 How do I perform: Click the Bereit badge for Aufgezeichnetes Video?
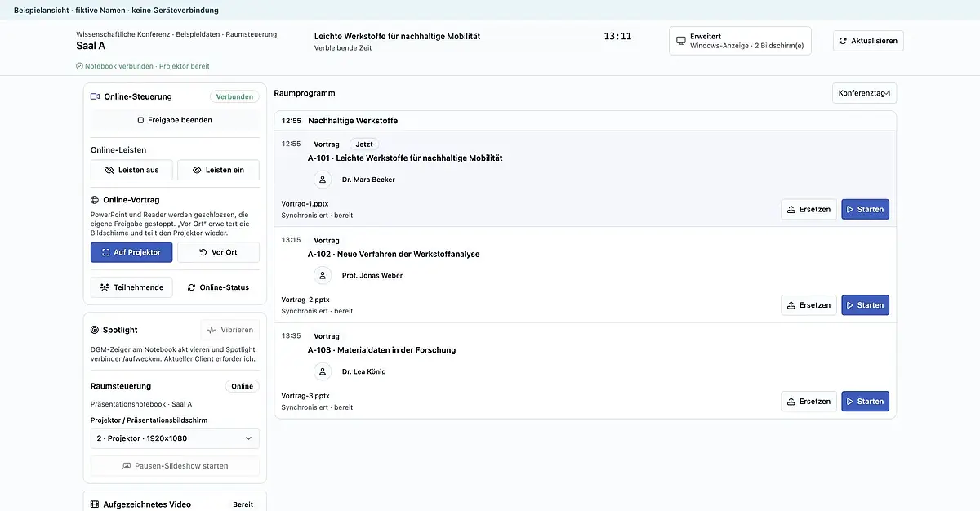tap(243, 504)
